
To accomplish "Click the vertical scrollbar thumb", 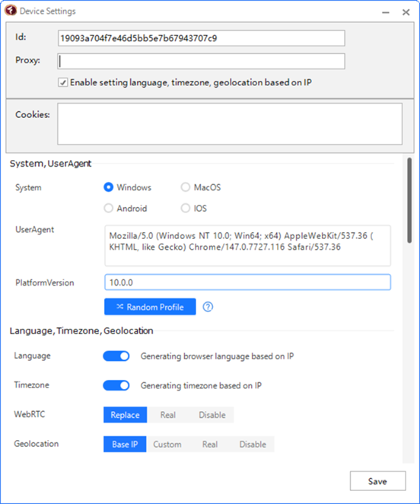I will (x=409, y=200).
